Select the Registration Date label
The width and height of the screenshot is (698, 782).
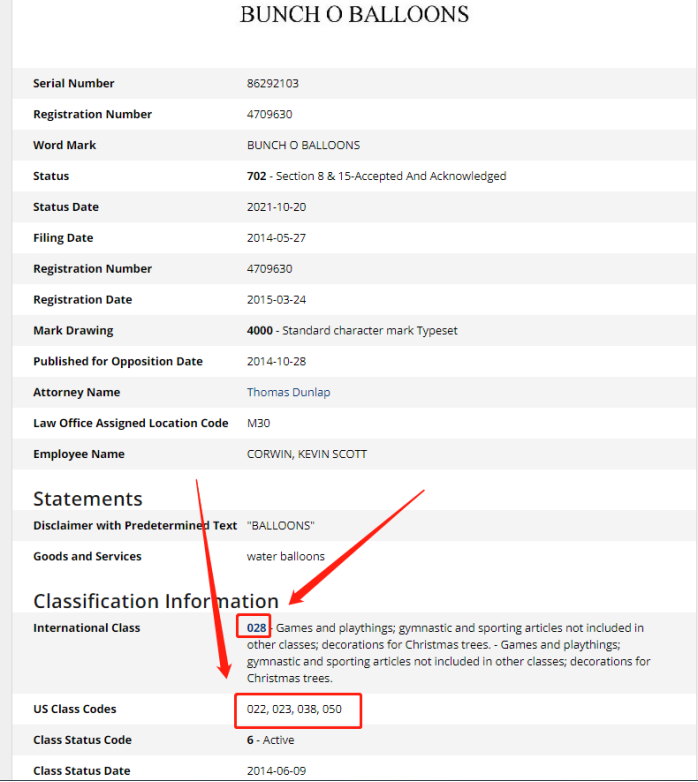pyautogui.click(x=83, y=300)
